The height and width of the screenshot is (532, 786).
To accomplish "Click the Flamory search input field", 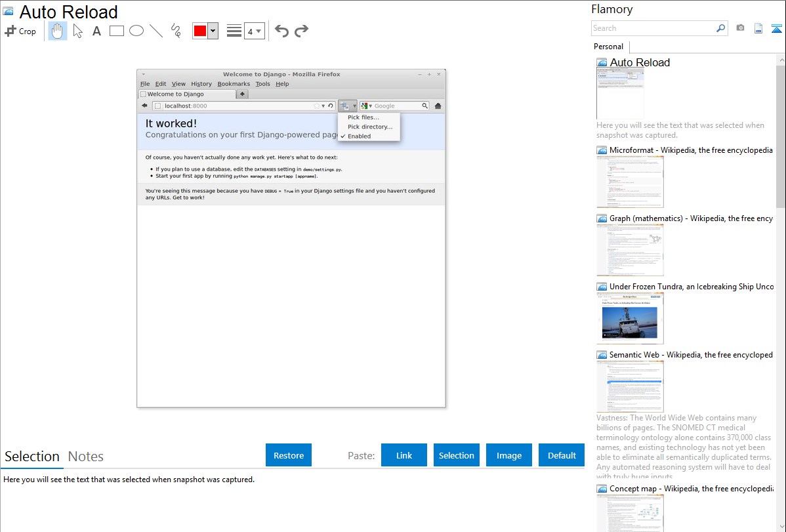I will (x=653, y=28).
